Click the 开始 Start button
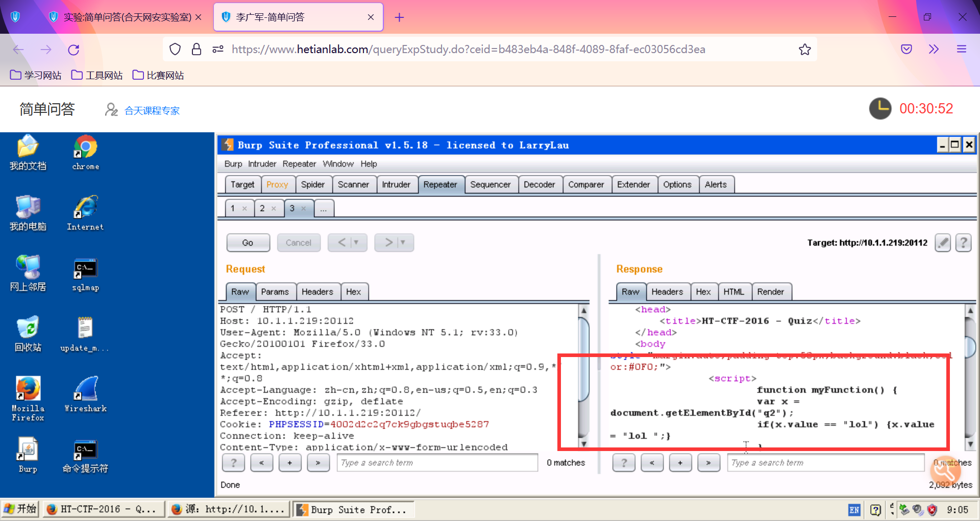Image resolution: width=980 pixels, height=521 pixels. click(20, 509)
